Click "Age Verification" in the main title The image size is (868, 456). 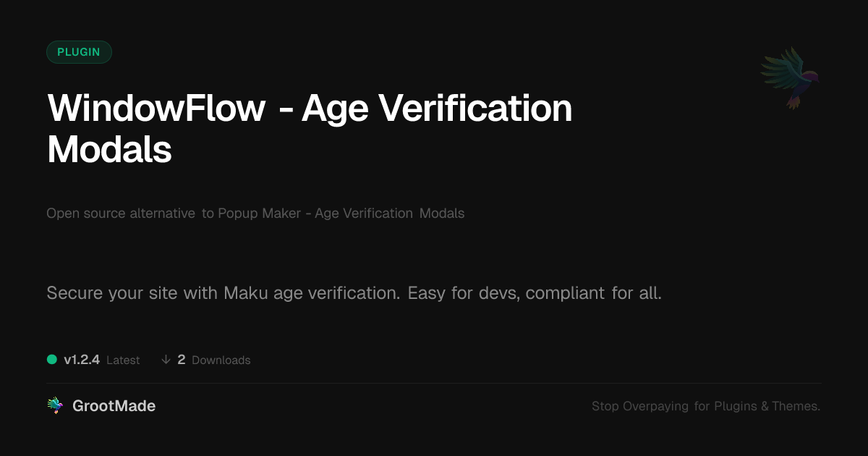tap(437, 109)
